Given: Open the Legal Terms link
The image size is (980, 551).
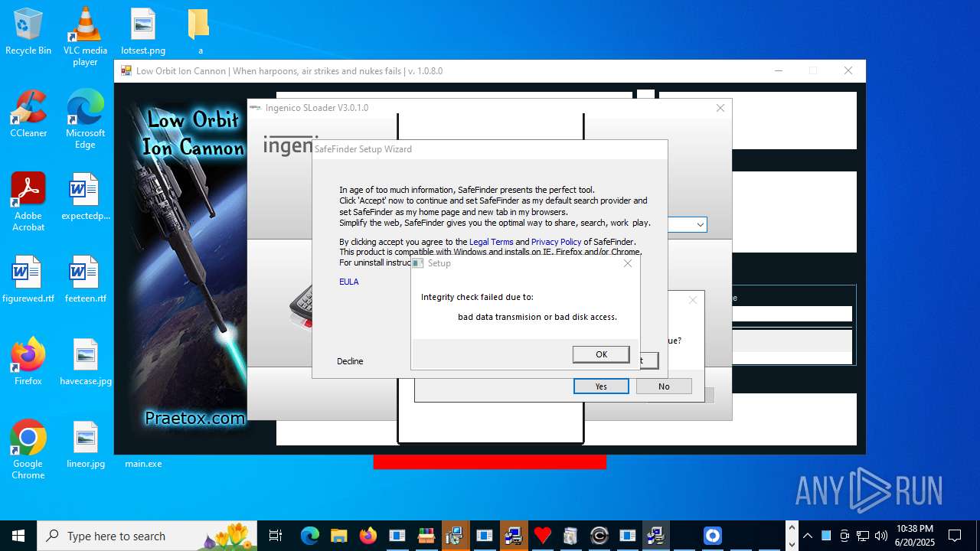Looking at the screenshot, I should tap(492, 242).
